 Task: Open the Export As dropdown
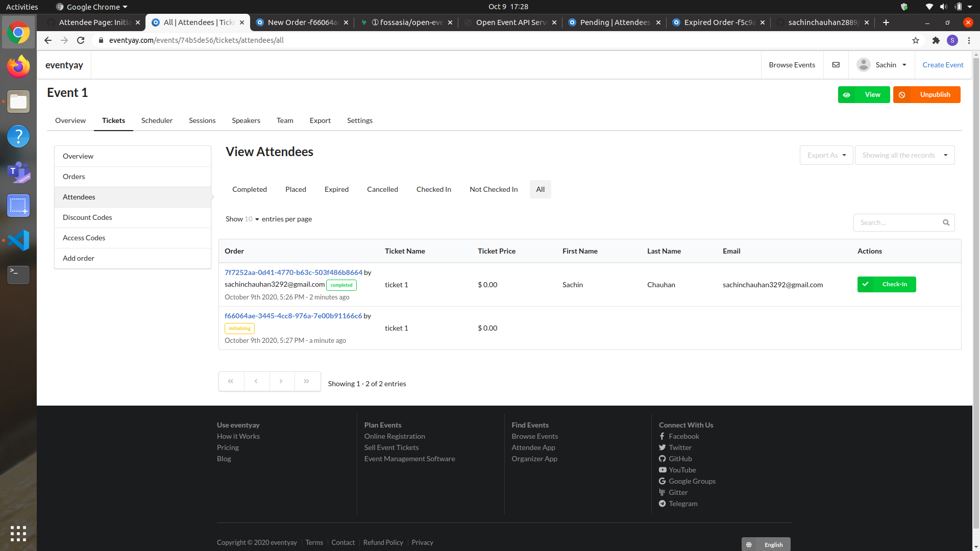[x=826, y=155]
